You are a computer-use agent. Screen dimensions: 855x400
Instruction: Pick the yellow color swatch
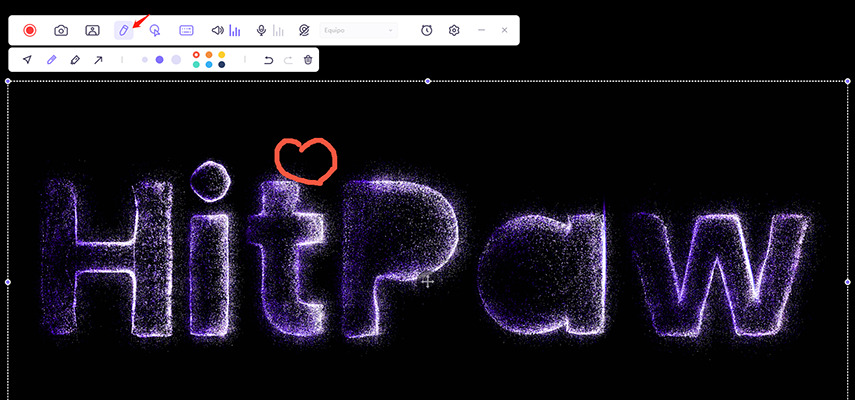coord(221,54)
